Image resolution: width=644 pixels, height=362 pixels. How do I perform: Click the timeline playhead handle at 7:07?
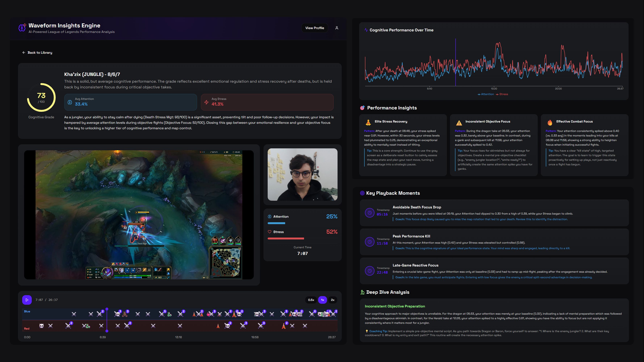[107, 309]
